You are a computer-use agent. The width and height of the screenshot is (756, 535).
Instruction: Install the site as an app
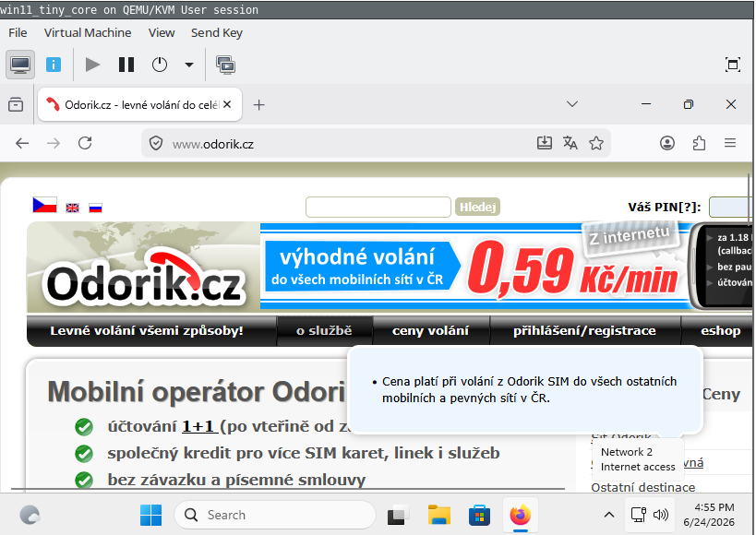pos(545,143)
